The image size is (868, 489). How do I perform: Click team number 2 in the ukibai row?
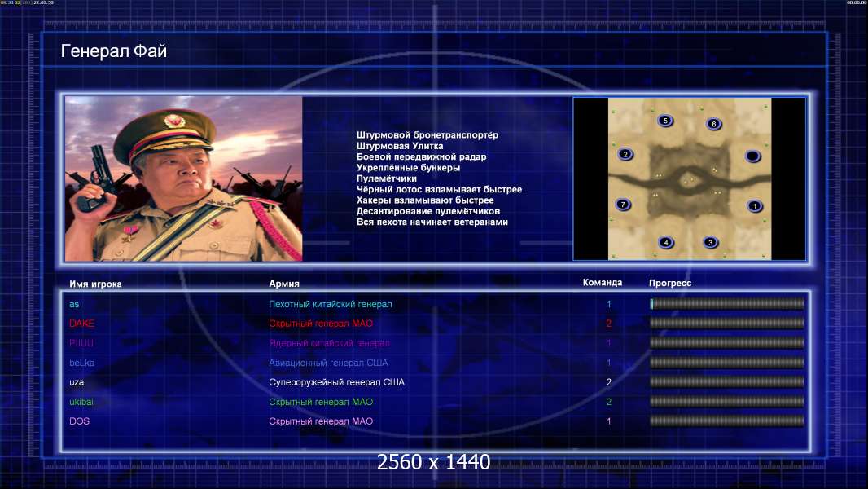[x=608, y=402]
